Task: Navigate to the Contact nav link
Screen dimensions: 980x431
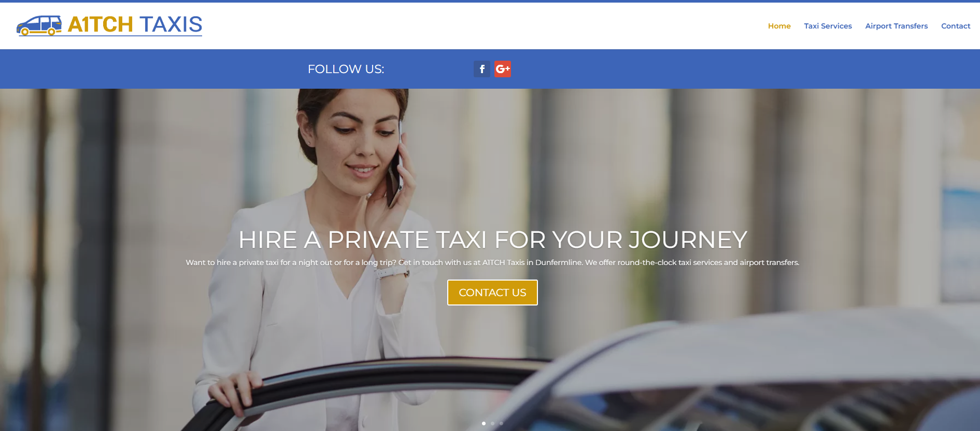Action: (956, 26)
